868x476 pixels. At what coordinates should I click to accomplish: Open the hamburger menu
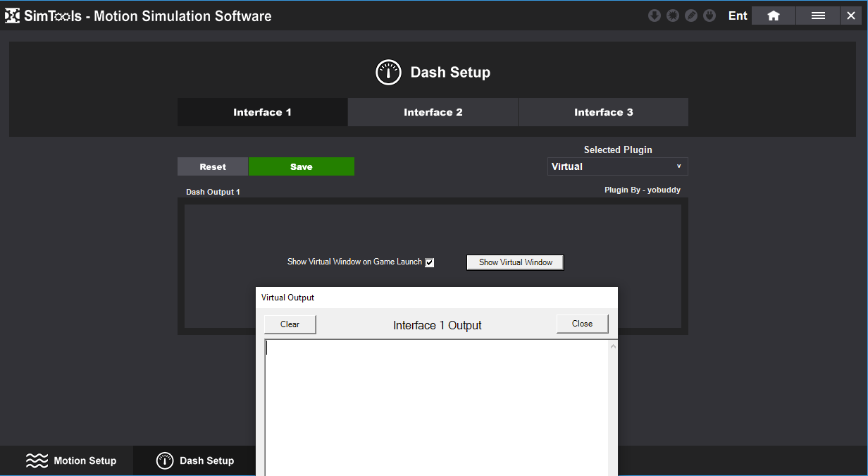818,16
